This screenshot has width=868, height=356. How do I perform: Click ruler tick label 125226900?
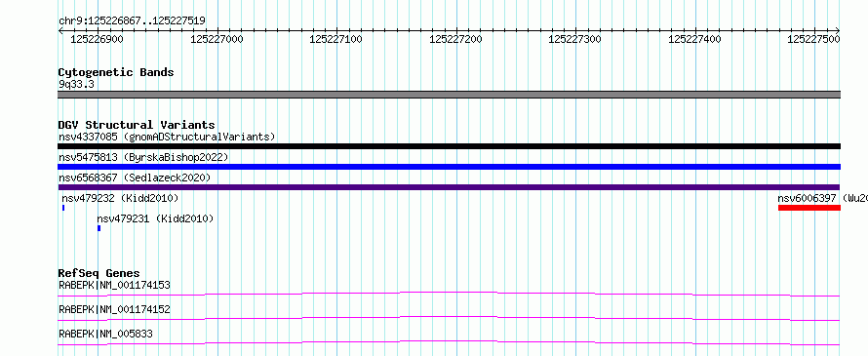tap(98, 39)
